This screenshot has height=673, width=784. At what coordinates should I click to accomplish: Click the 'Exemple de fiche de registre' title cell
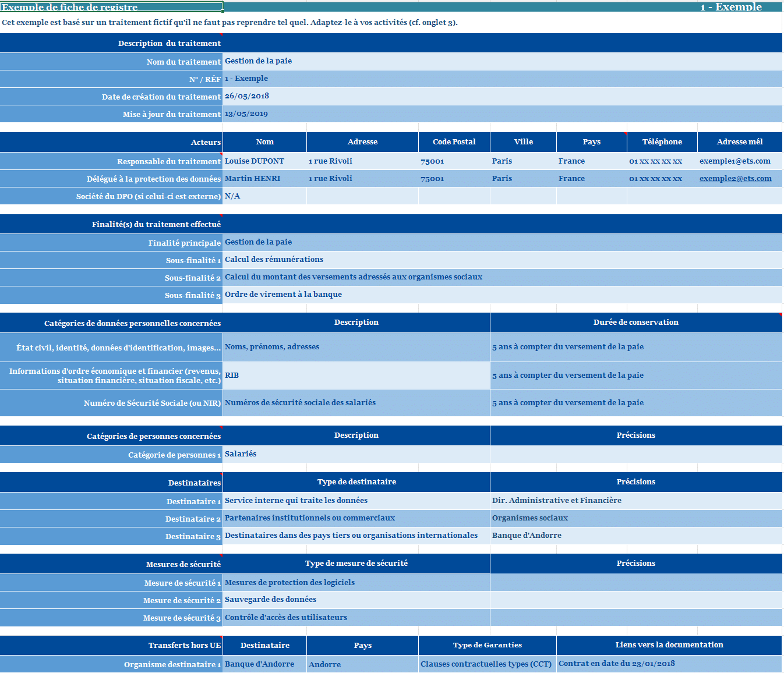111,7
